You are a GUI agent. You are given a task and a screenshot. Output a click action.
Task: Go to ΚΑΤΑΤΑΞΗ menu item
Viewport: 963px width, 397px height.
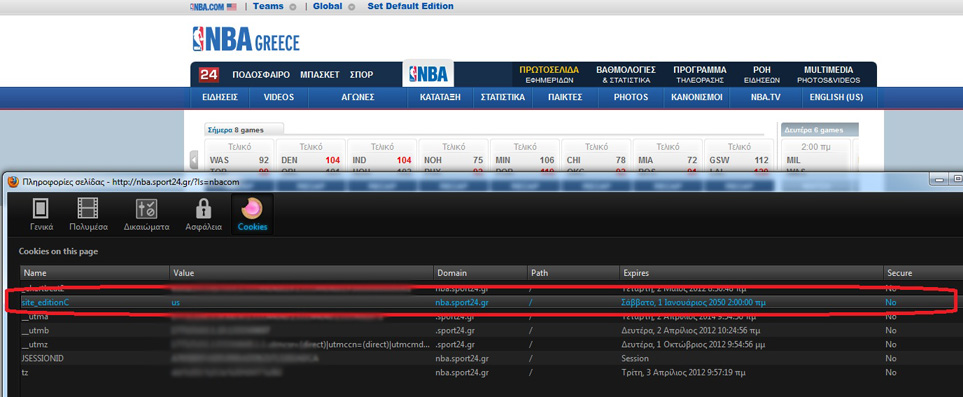(x=440, y=97)
